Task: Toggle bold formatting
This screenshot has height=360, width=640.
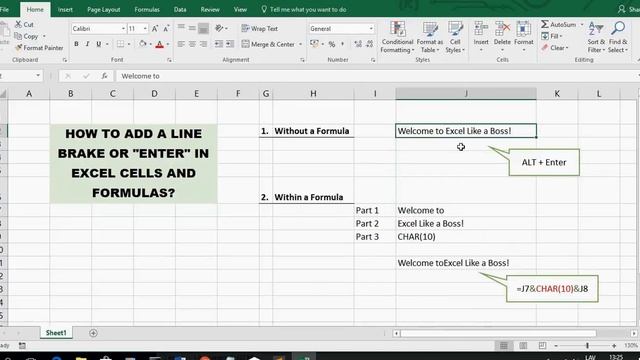Action: coord(76,44)
